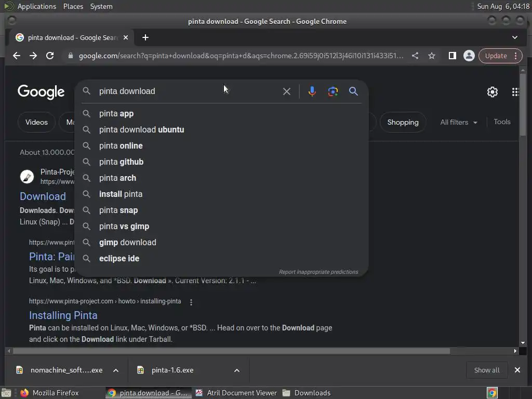Open the tab search dropdown chevron
This screenshot has width=532, height=399.
[x=515, y=37]
